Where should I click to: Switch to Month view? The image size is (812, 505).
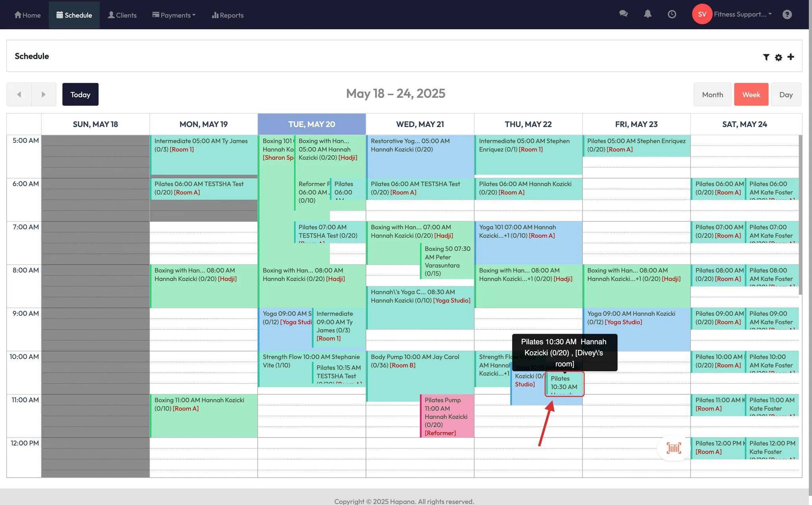click(712, 94)
